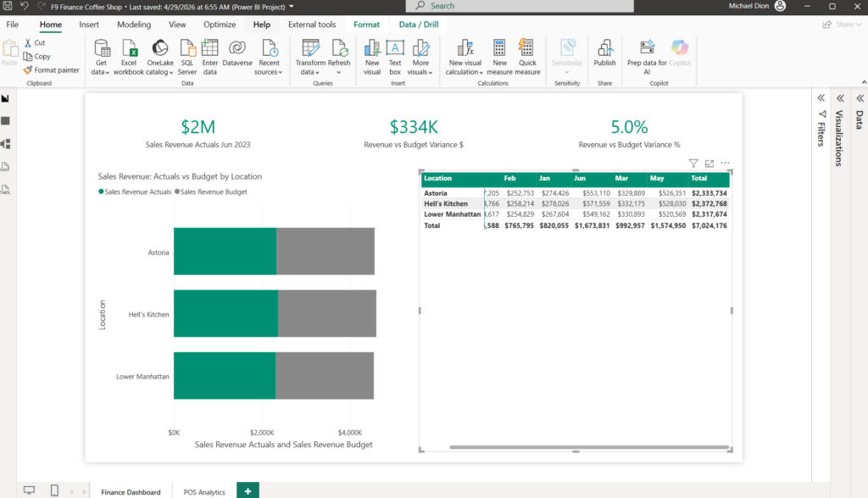The height and width of the screenshot is (498, 868).
Task: Open the File menu
Action: point(12,25)
